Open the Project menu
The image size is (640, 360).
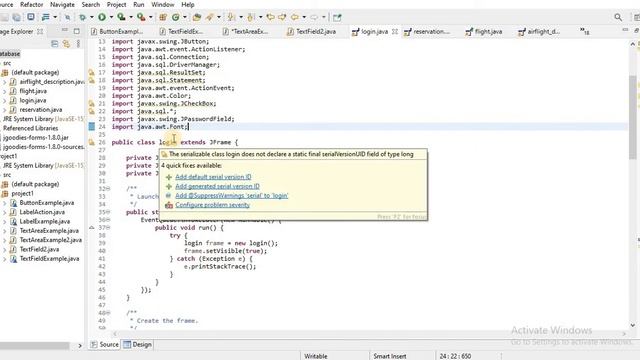(x=116, y=4)
